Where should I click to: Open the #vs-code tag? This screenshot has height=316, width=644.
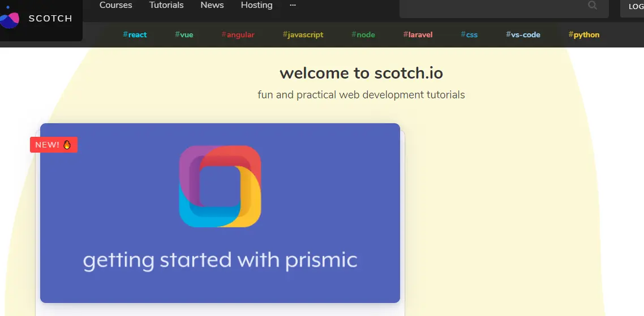pos(523,35)
